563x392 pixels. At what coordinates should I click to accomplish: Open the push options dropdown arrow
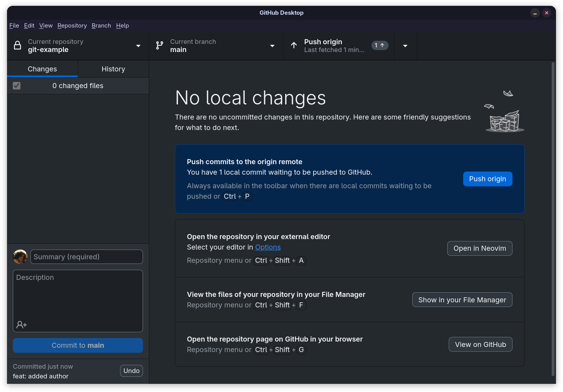pos(405,46)
